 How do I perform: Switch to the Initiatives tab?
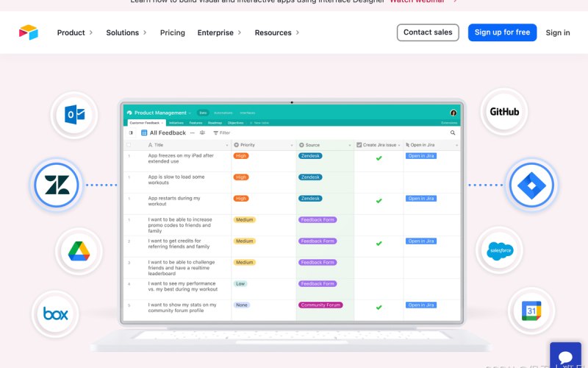coord(176,123)
